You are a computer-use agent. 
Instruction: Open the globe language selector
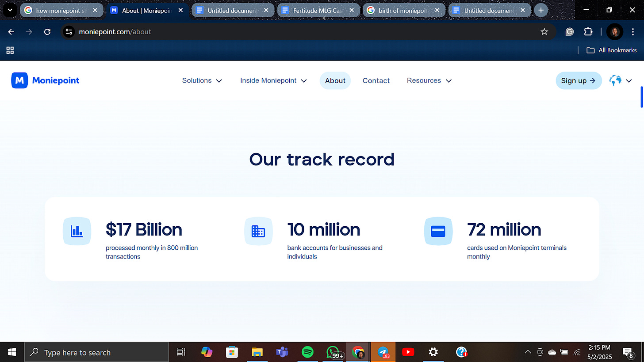615,80
